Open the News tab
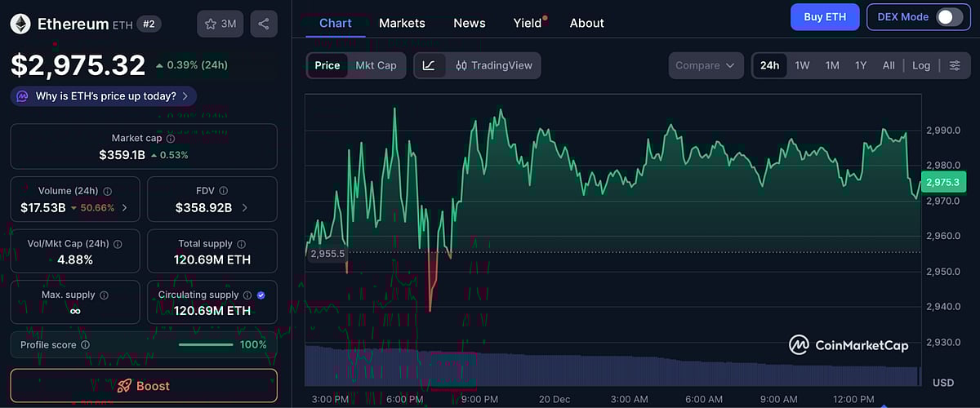Viewport: 980px width, 408px height. 470,23
